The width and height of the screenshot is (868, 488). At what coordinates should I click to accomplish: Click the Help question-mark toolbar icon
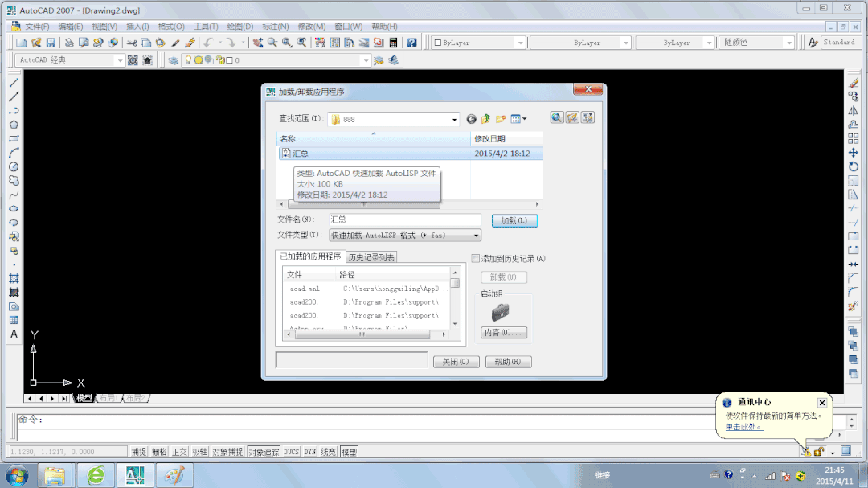click(x=411, y=43)
